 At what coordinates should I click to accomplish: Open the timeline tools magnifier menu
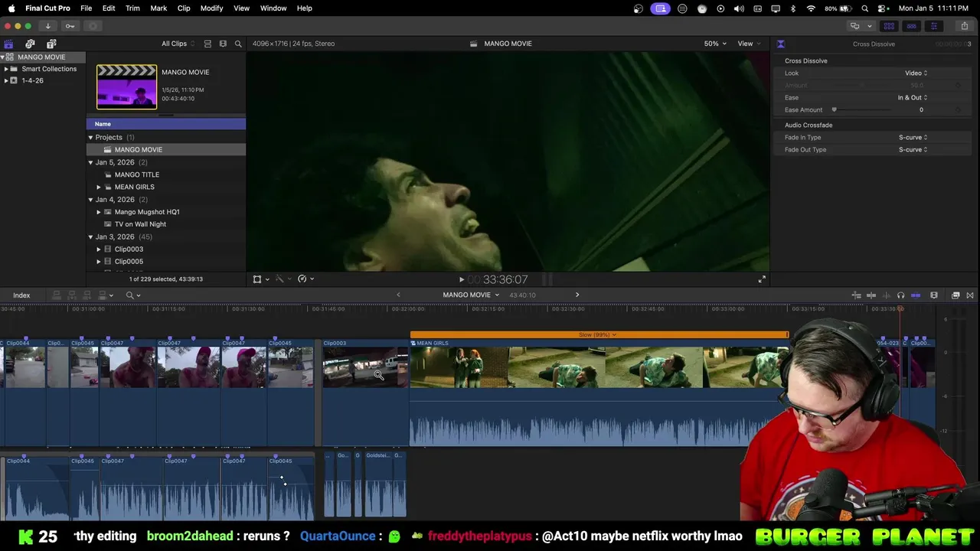tap(133, 295)
